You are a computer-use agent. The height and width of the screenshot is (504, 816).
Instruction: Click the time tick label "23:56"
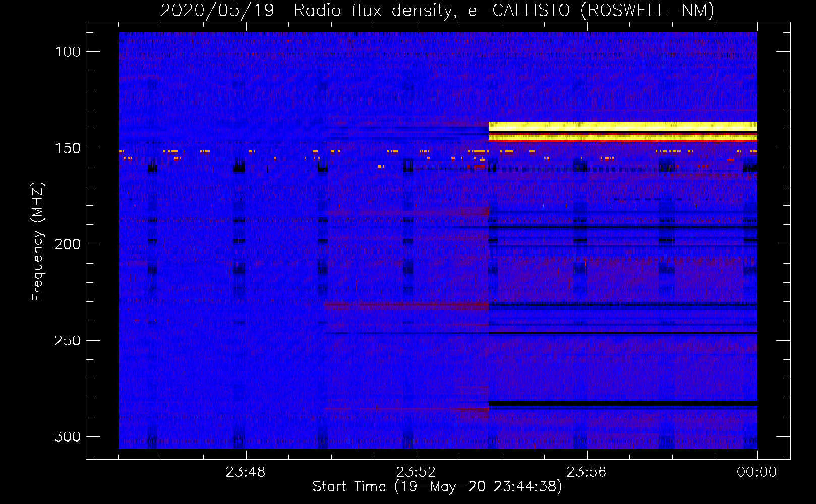587,472
